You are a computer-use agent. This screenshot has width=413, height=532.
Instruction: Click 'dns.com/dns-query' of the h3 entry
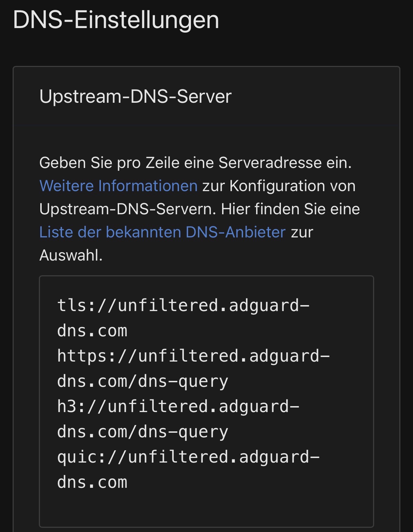pyautogui.click(x=143, y=432)
